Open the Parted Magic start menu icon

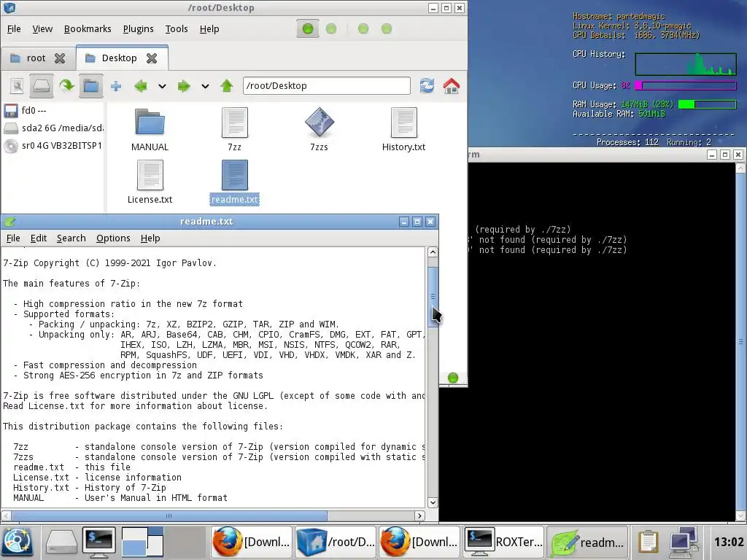[x=18, y=542]
